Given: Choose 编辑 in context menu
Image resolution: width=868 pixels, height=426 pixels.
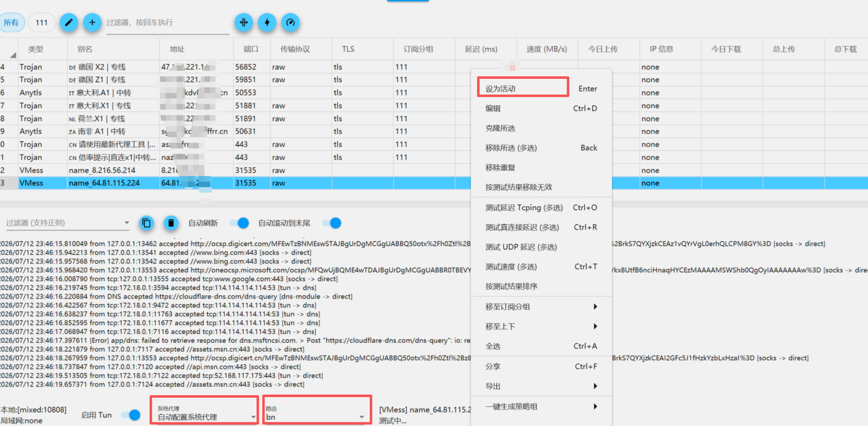Looking at the screenshot, I should (x=541, y=108).
